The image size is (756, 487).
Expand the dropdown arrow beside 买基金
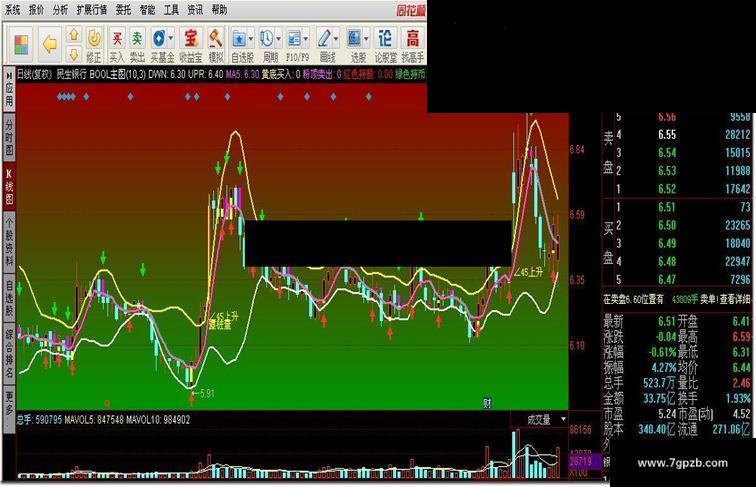pyautogui.click(x=171, y=39)
